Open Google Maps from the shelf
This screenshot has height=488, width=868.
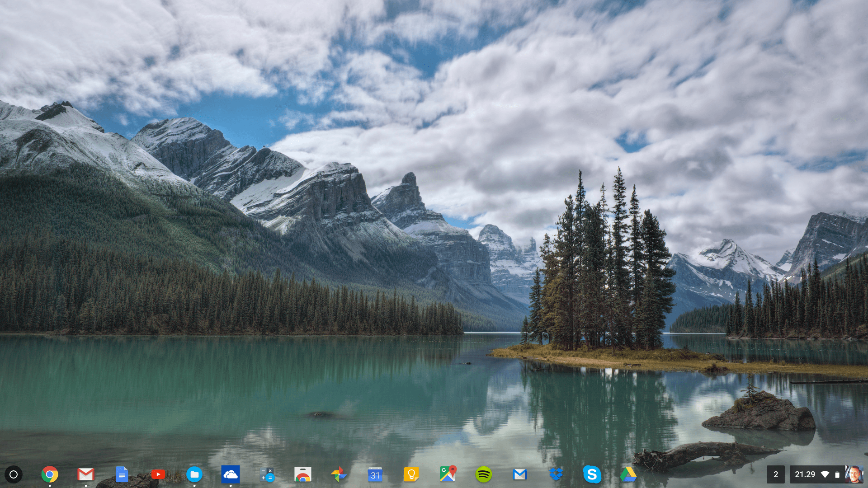tap(448, 474)
